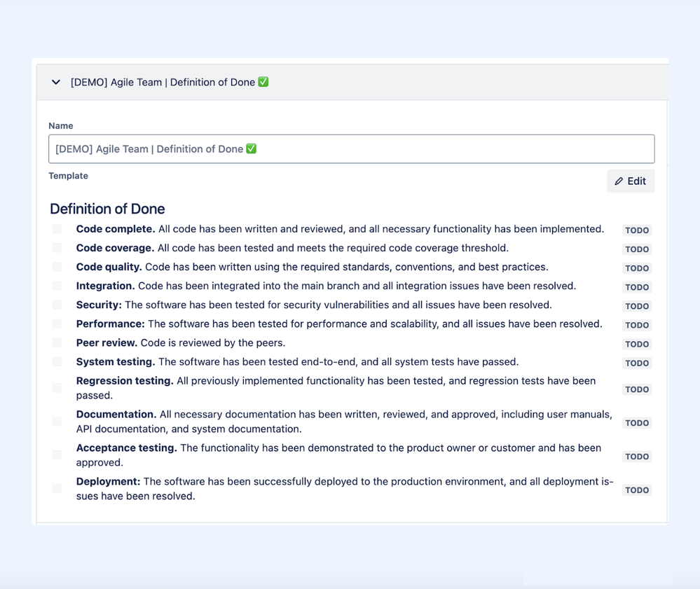Viewport: 700px width, 589px height.
Task: Select the bold Code complete text
Action: 116,229
